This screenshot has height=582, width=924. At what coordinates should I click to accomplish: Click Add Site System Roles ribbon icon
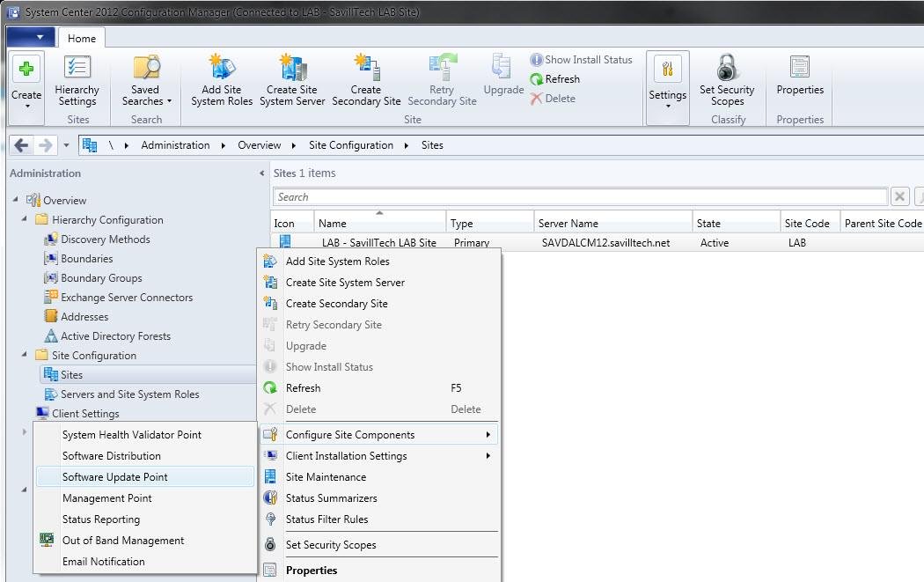[222, 67]
